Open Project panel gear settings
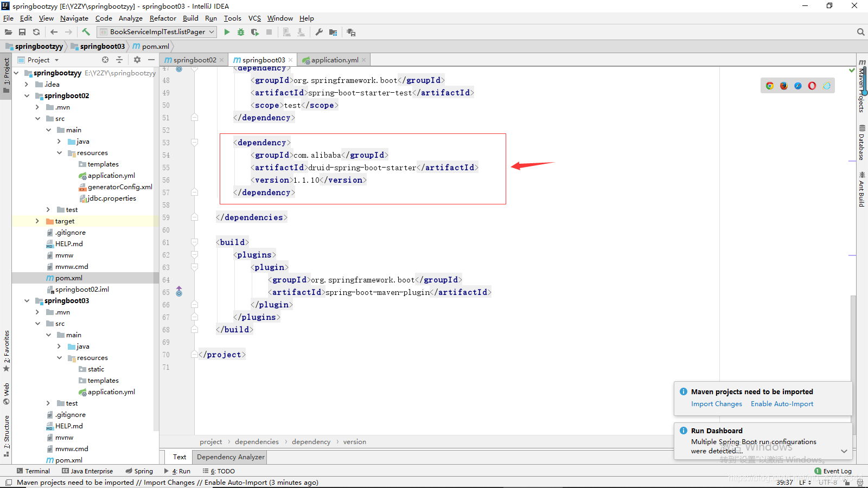Viewport: 868px width, 488px height. coord(137,60)
